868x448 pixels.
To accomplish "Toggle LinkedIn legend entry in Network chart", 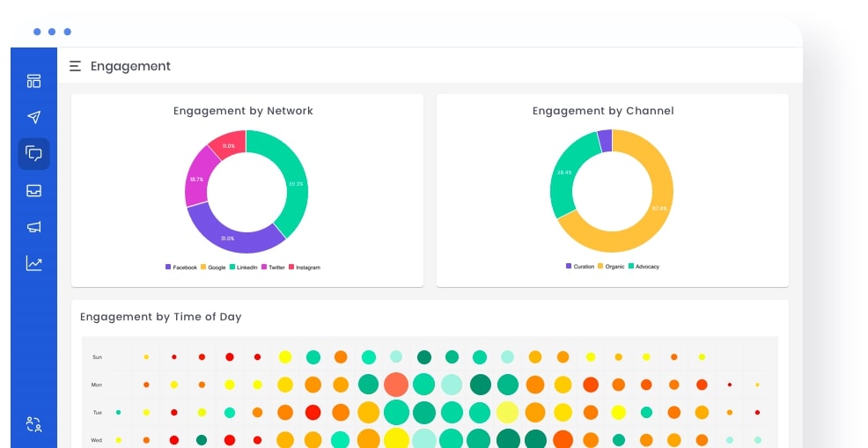I will pos(244,268).
